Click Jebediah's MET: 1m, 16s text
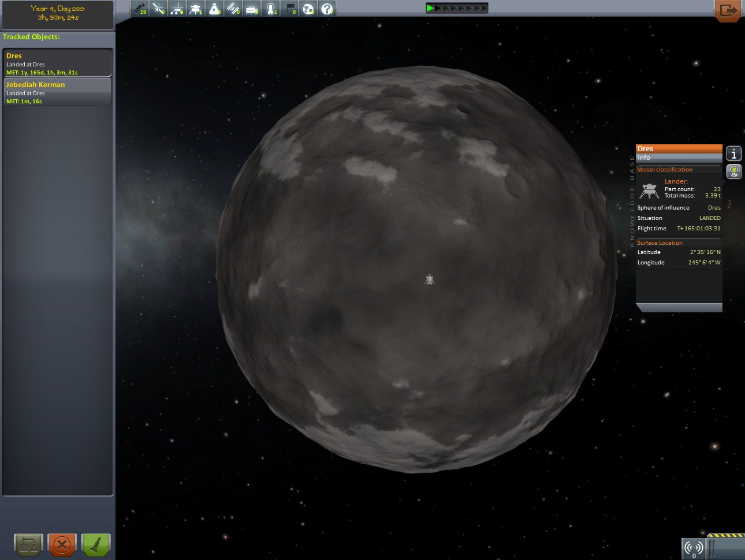745x560 pixels. click(24, 102)
